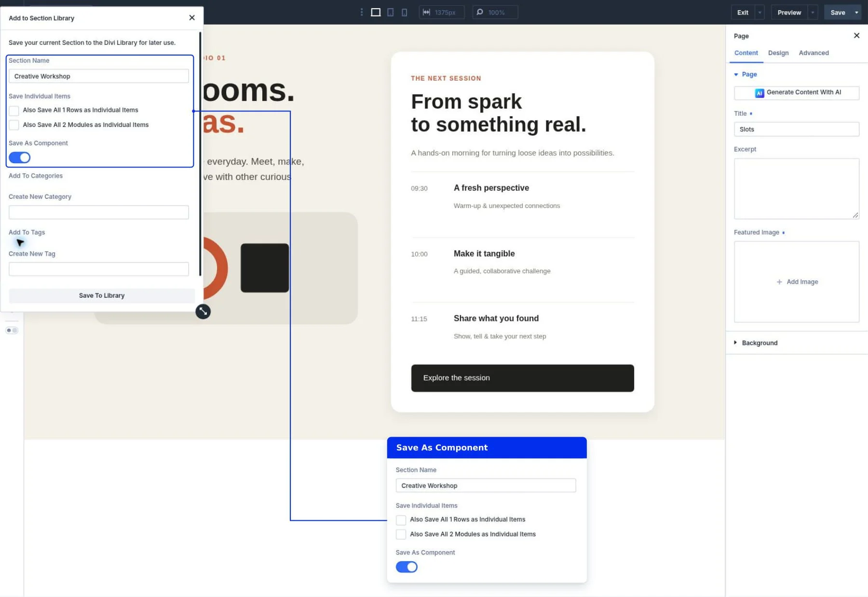The width and height of the screenshot is (868, 597).
Task: Open the Save dropdown arrow
Action: pyautogui.click(x=856, y=13)
